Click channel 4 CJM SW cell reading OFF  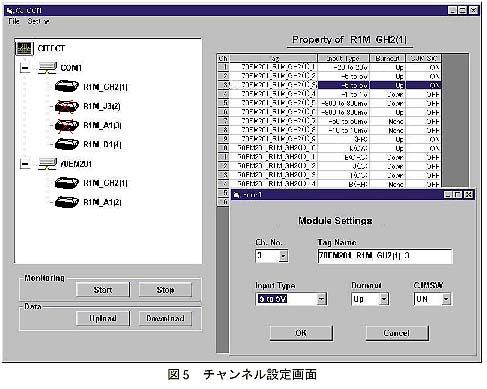point(424,94)
